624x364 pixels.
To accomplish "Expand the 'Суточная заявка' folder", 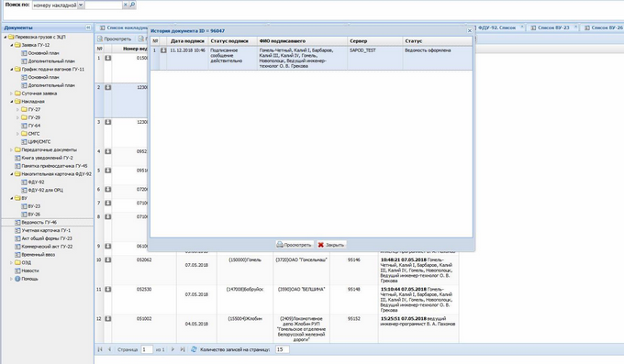I will coord(12,94).
